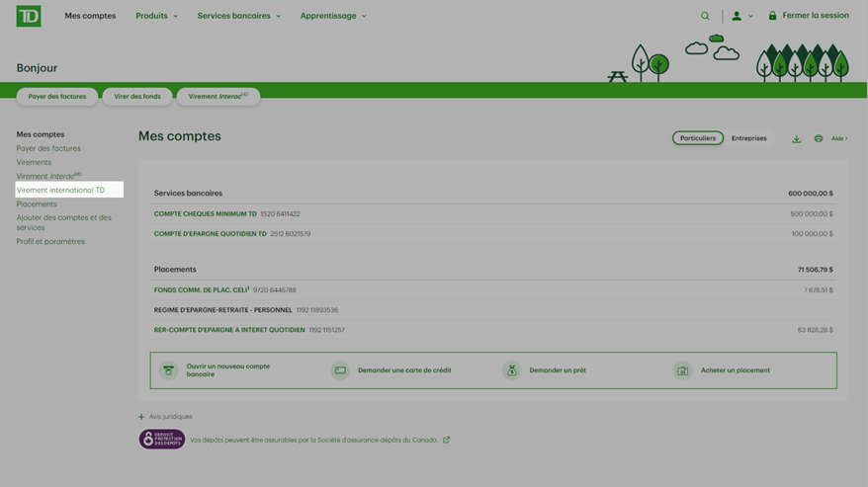Open Virement Interac sidebar item
This screenshot has width=868, height=487.
48,176
